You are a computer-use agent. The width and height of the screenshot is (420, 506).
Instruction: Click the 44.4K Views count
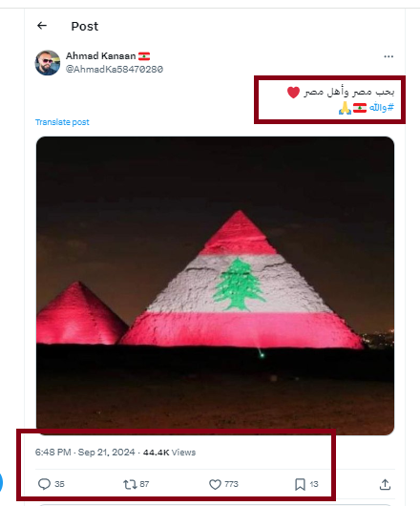click(169, 453)
